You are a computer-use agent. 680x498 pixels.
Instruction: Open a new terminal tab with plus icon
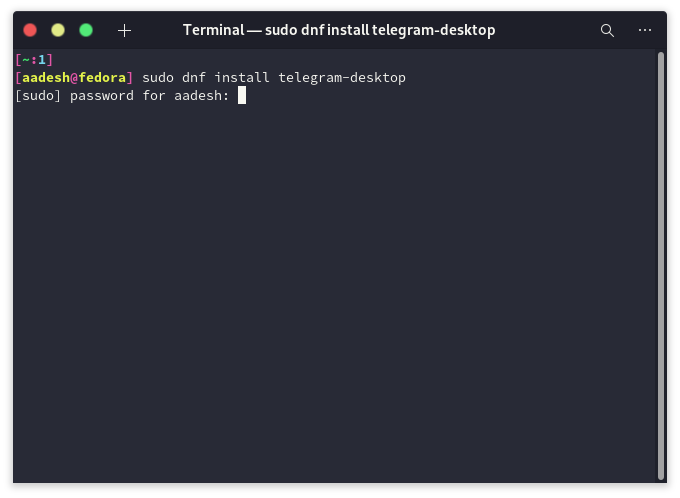(124, 30)
